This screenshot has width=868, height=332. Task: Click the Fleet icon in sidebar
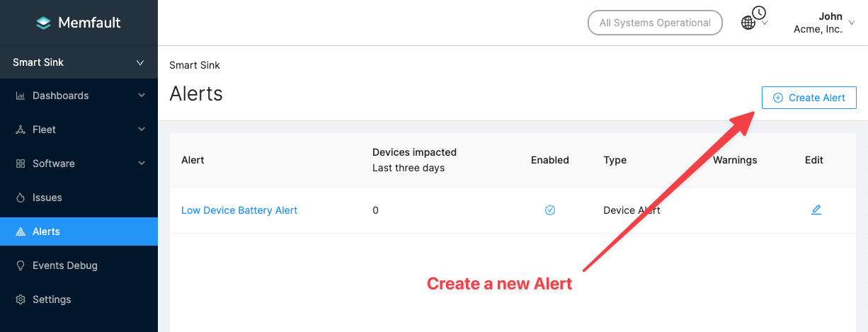(x=20, y=130)
